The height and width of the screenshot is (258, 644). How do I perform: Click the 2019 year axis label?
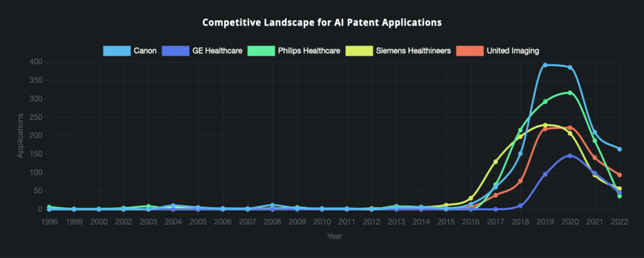click(x=545, y=222)
